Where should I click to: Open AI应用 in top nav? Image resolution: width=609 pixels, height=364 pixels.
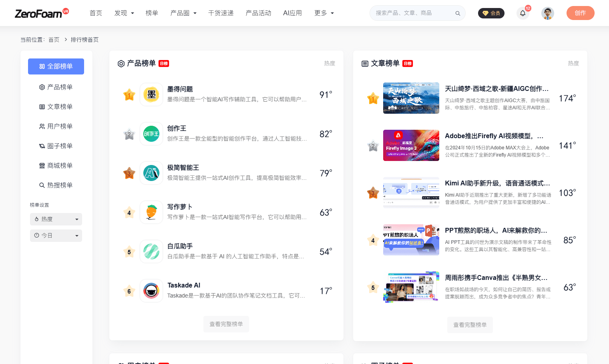(292, 13)
